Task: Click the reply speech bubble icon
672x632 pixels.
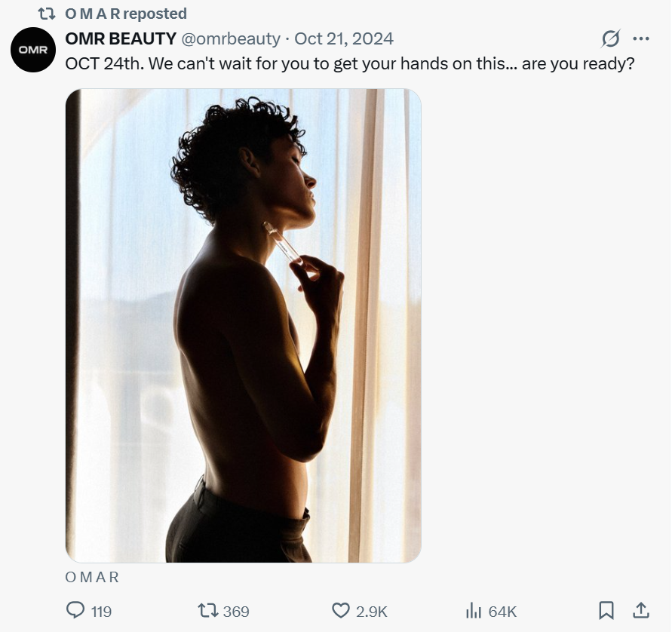Action: (x=75, y=610)
